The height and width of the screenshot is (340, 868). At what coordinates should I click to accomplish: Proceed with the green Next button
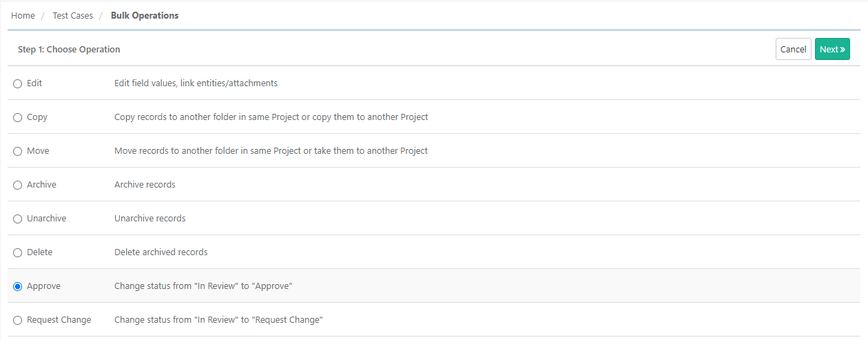tap(832, 49)
